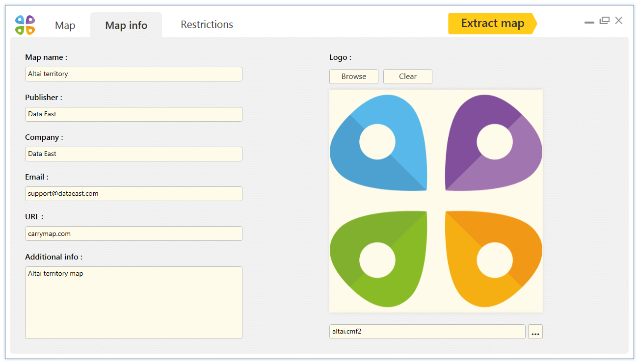This screenshot has width=639, height=364.
Task: Click the 'Additional info :' label
Action: (54, 257)
